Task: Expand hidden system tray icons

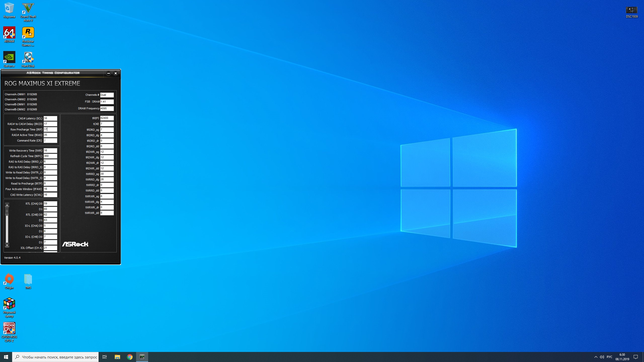Action: click(x=596, y=357)
